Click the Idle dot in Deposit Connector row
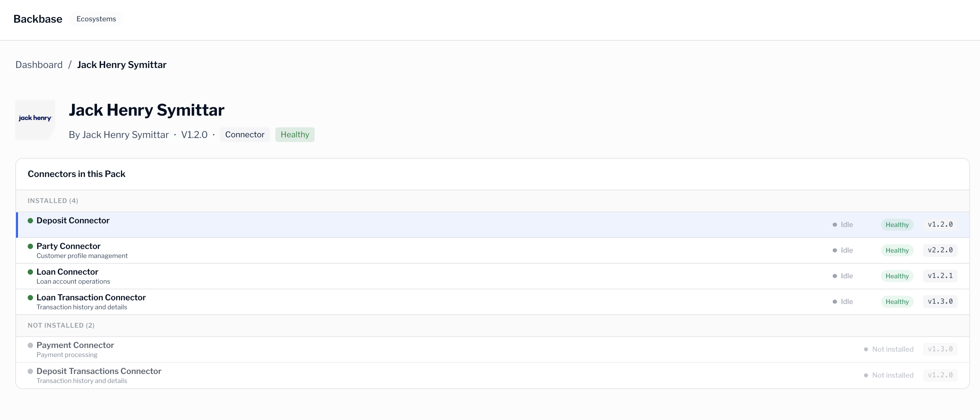 coord(835,225)
